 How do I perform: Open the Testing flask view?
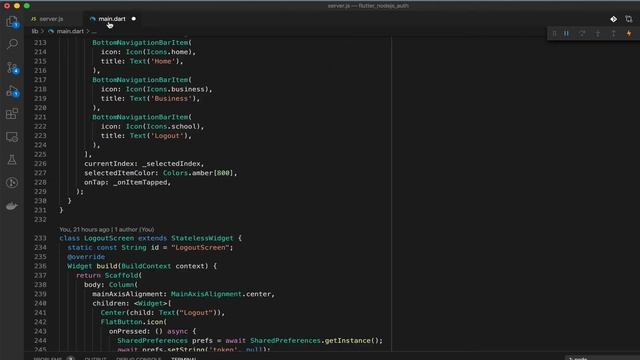point(12,160)
